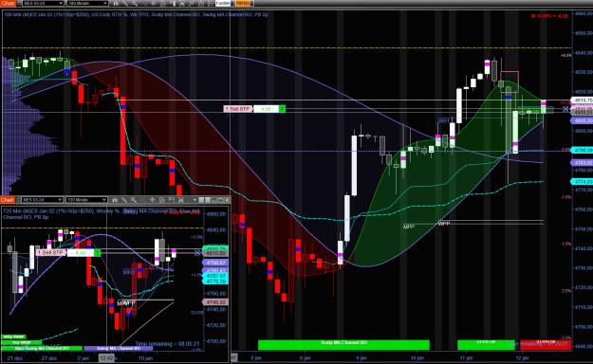
Task: Click 9 jan date on main time axis
Action: 361,357
